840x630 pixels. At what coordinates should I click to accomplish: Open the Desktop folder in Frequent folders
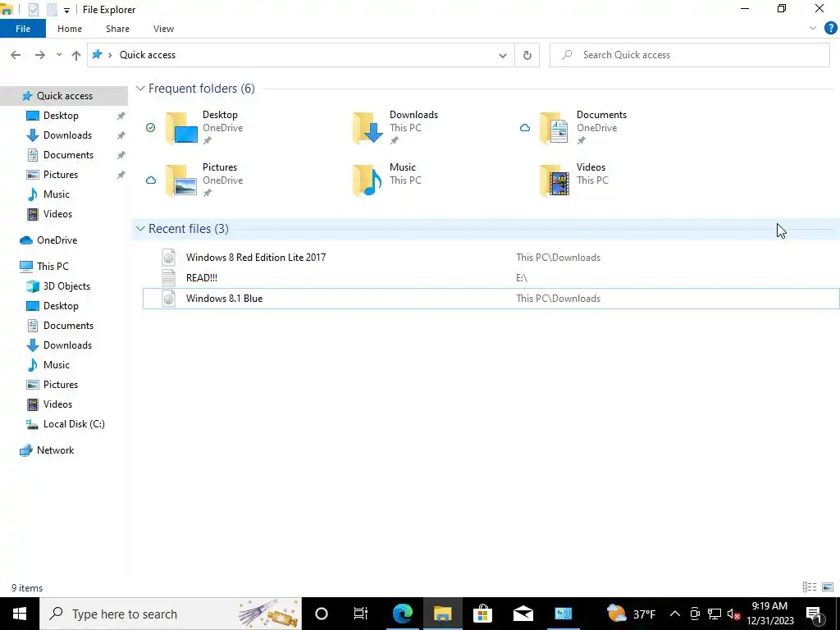(203, 127)
